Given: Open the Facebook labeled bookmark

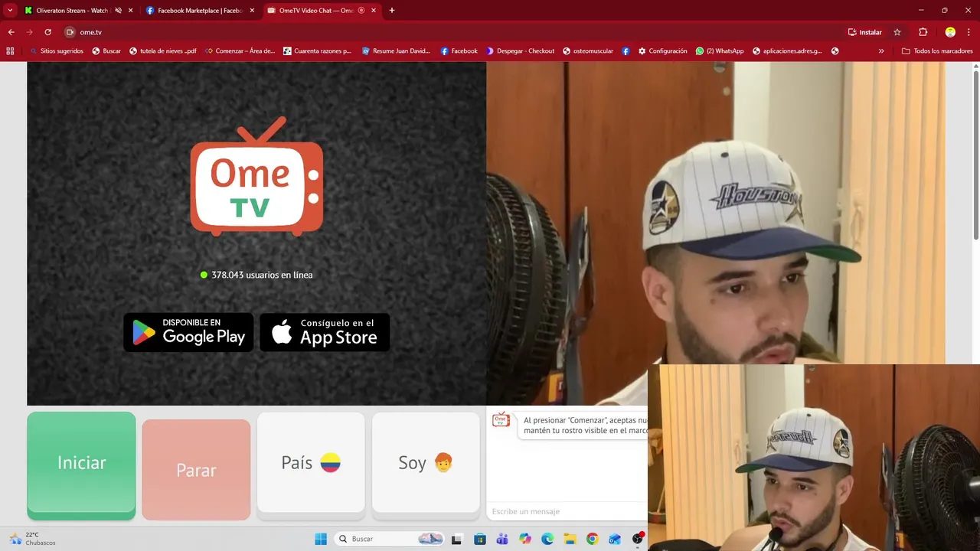Looking at the screenshot, I should (459, 51).
